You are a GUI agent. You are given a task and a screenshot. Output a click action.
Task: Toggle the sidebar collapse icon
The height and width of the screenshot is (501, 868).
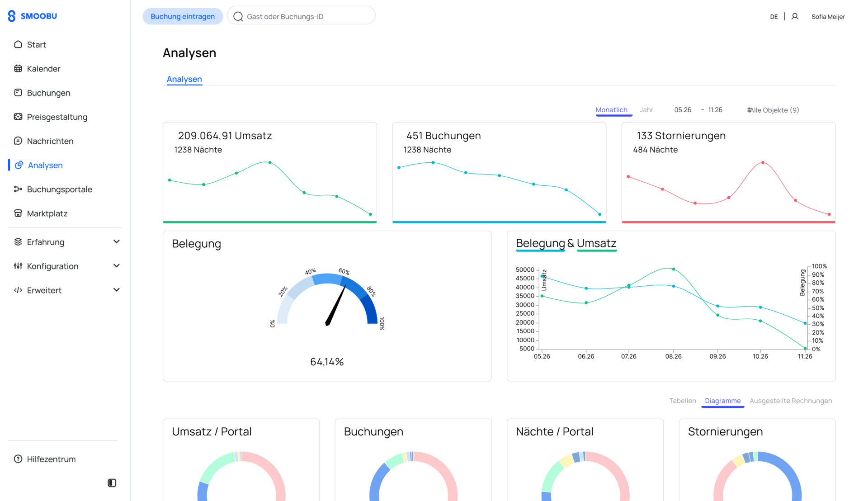pos(112,483)
